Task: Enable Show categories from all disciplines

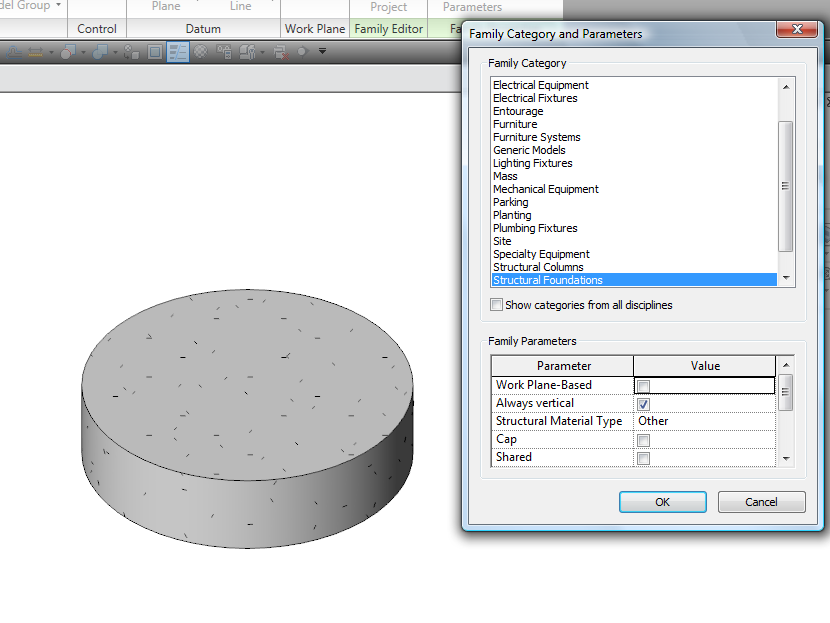Action: pyautogui.click(x=497, y=305)
